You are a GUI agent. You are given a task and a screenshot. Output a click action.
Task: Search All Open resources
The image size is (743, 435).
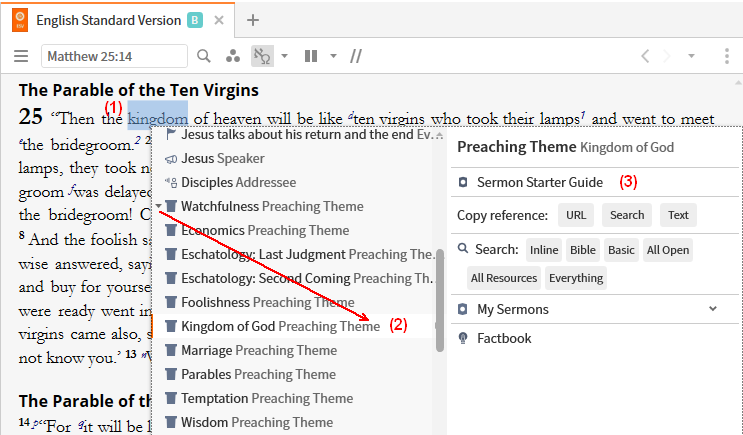pos(668,250)
